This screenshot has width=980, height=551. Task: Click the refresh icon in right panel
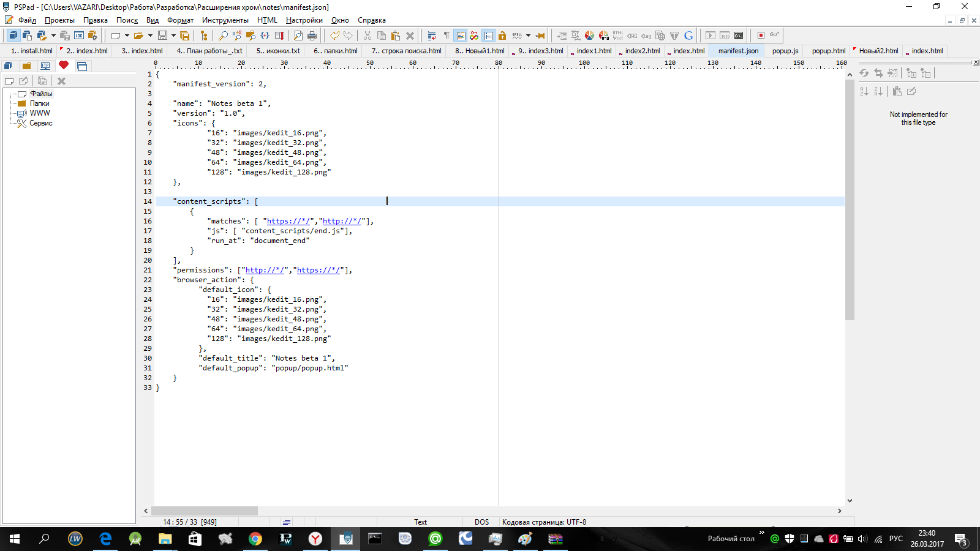point(864,73)
